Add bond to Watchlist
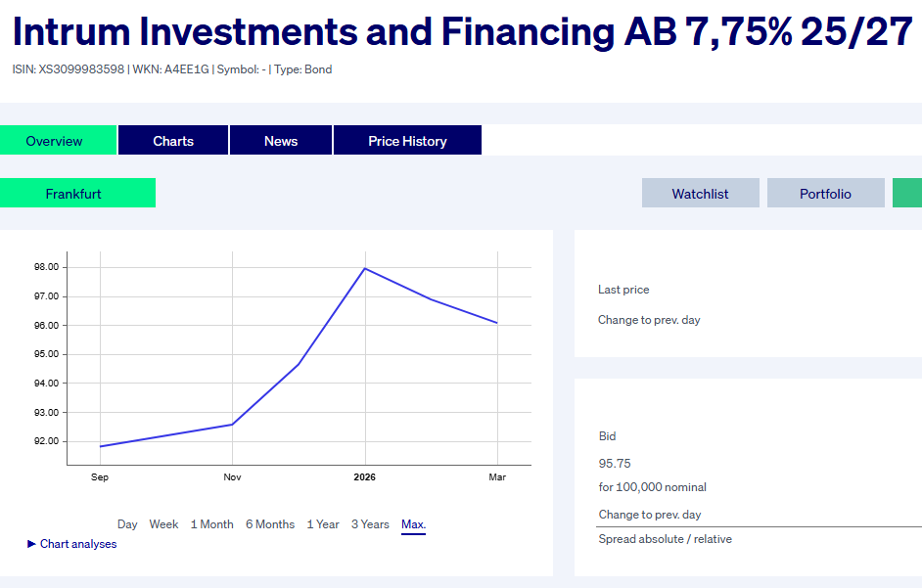Screen dimensions: 922x588 coord(700,194)
